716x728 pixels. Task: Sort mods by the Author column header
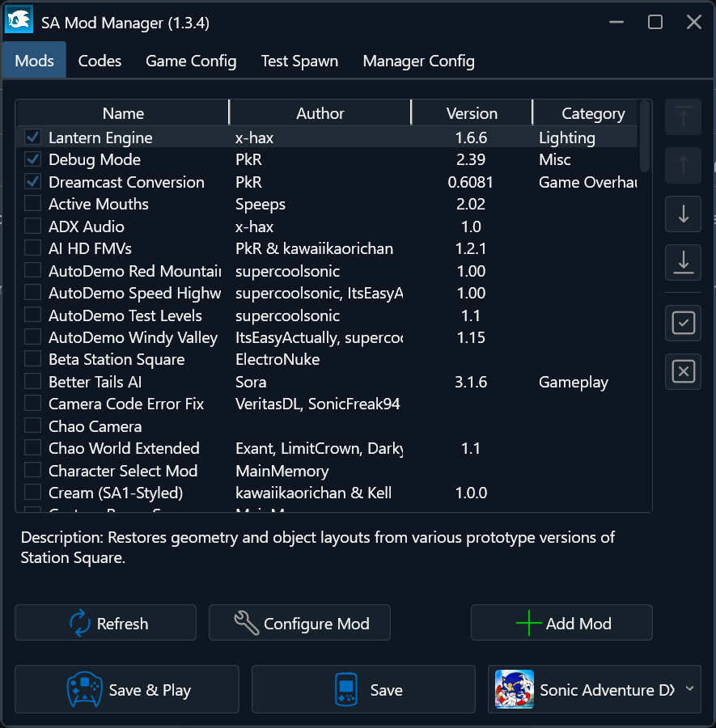tap(320, 113)
